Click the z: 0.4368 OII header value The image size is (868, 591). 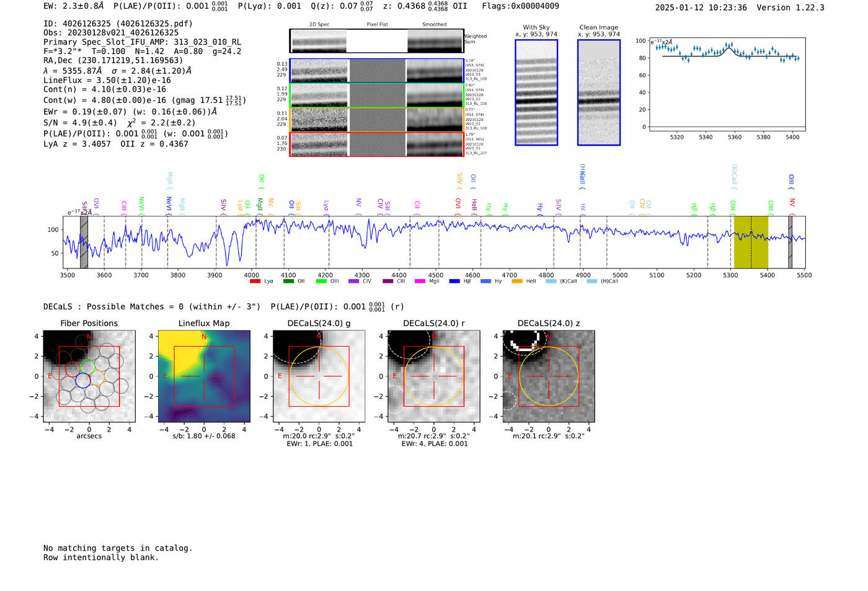tap(425, 6)
